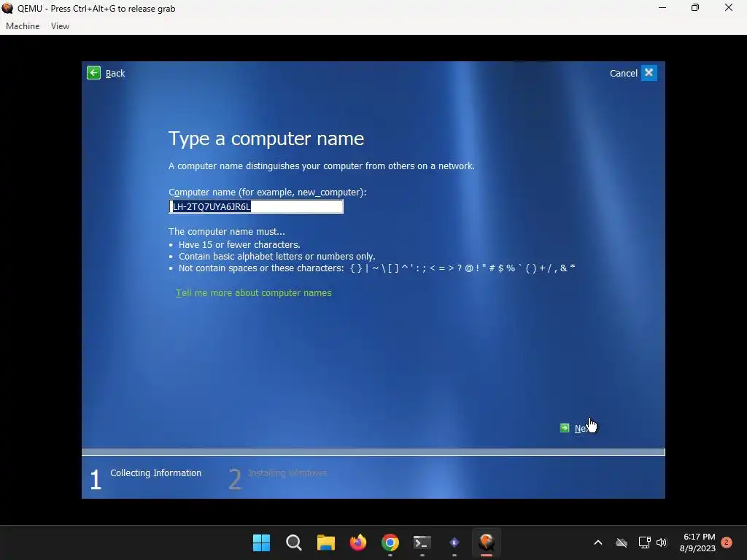Click the volume speaker tray icon
Viewport: 747px width, 560px height.
coord(662,542)
